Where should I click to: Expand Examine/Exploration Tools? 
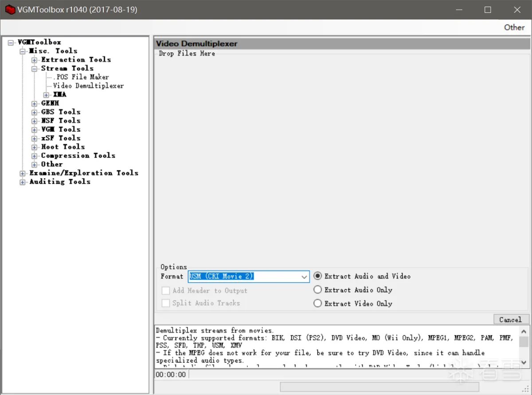(x=22, y=173)
